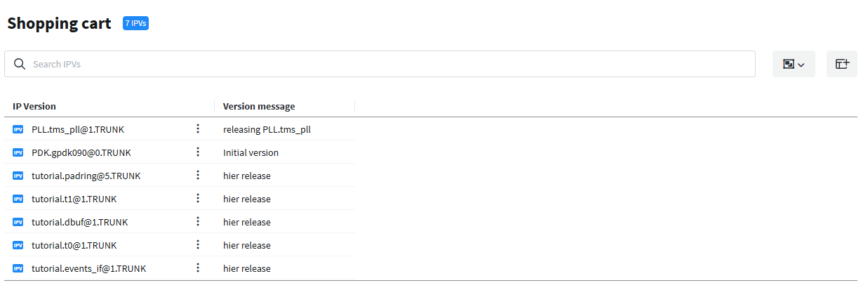
Task: Open kebab menu for tutorial.t1@1.TRUNK
Action: pyautogui.click(x=198, y=199)
